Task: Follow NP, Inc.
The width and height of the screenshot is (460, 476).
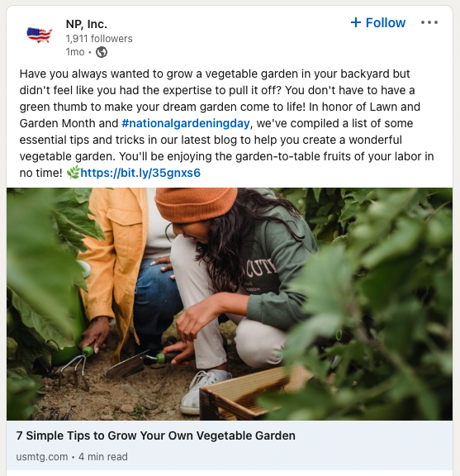Action: point(378,23)
